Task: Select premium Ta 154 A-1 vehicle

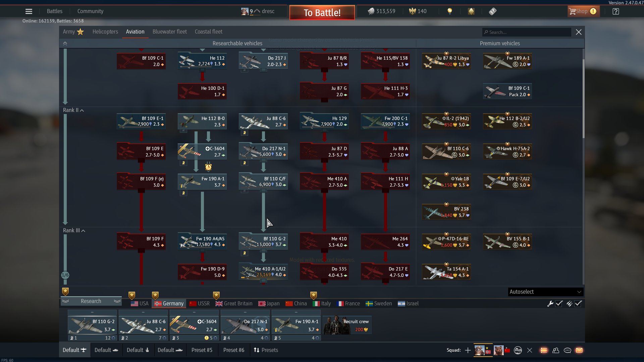Action: [x=446, y=272]
